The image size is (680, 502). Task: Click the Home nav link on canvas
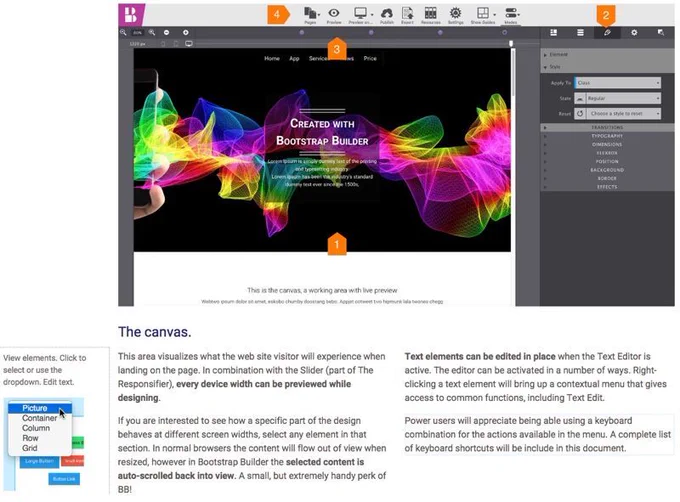coord(272,59)
